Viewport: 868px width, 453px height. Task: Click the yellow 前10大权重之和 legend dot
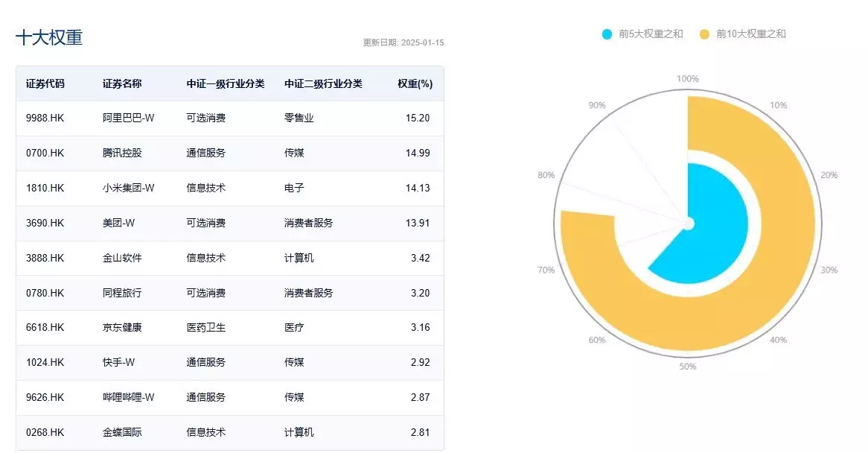pyautogui.click(x=705, y=34)
